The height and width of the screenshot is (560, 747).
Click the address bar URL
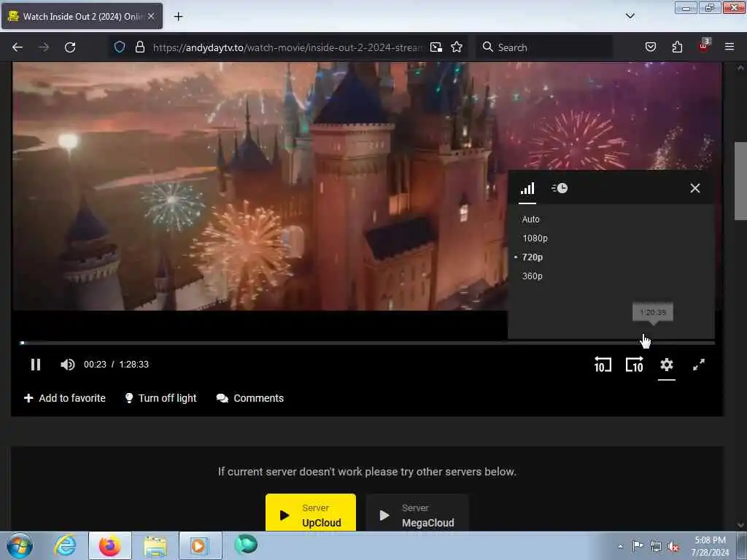coord(287,47)
